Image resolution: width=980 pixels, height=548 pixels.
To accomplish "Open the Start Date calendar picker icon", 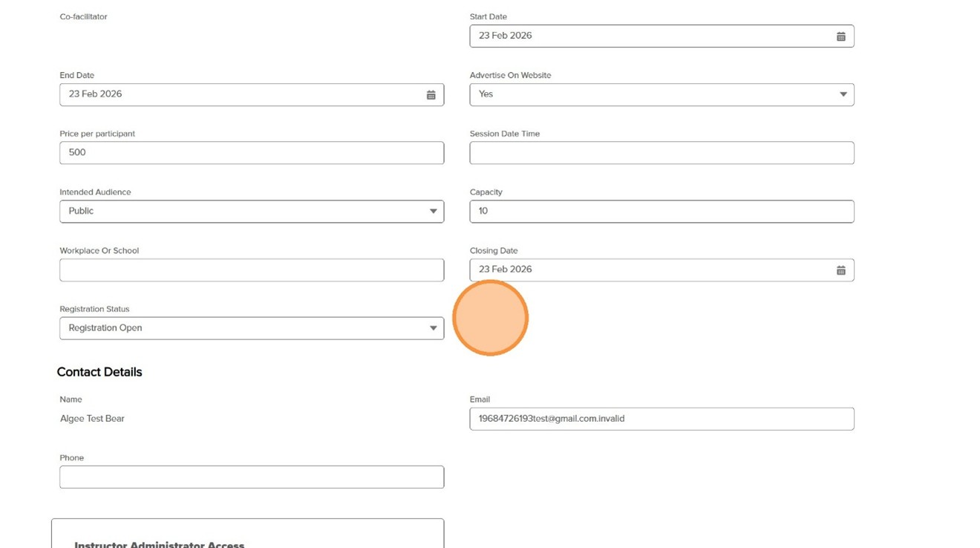I will [840, 36].
